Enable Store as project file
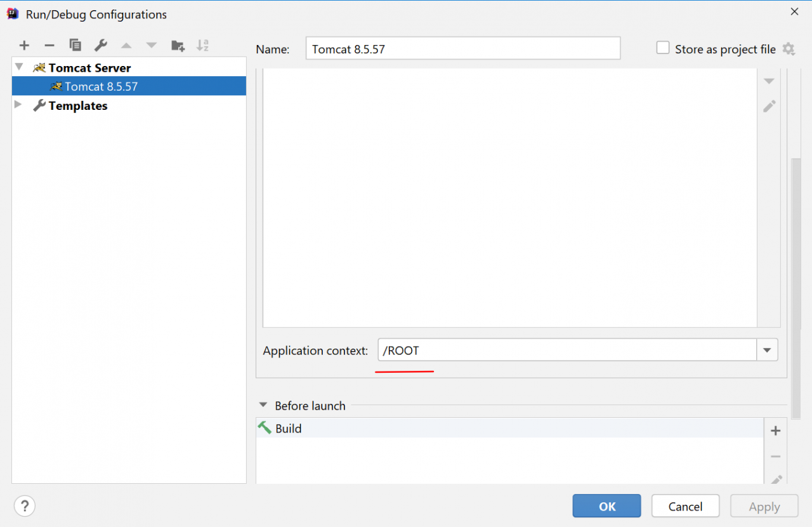 (663, 48)
